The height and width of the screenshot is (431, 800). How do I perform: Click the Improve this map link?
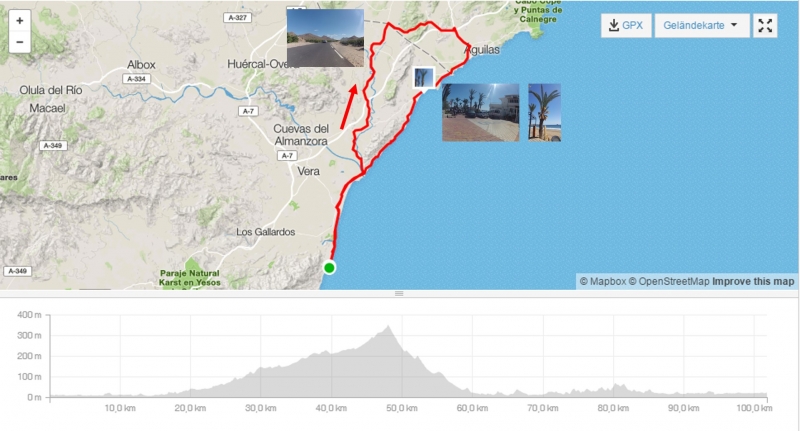(753, 282)
